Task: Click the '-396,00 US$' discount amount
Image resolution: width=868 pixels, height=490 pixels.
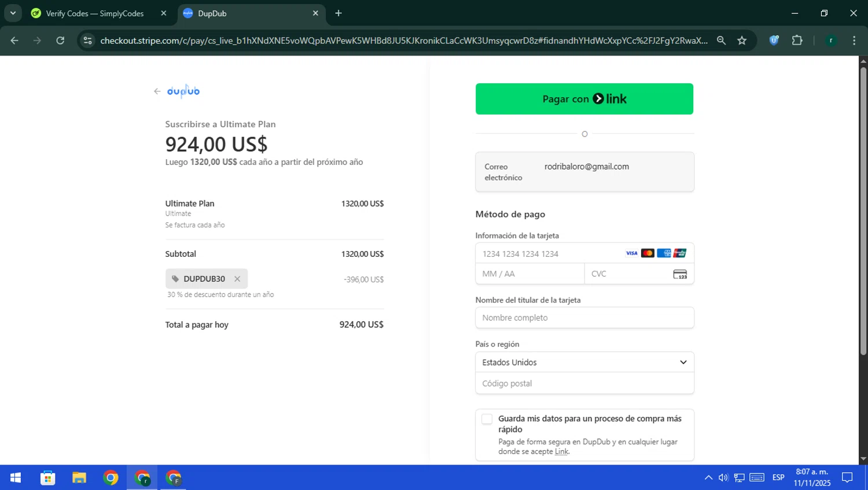Action: click(x=363, y=279)
